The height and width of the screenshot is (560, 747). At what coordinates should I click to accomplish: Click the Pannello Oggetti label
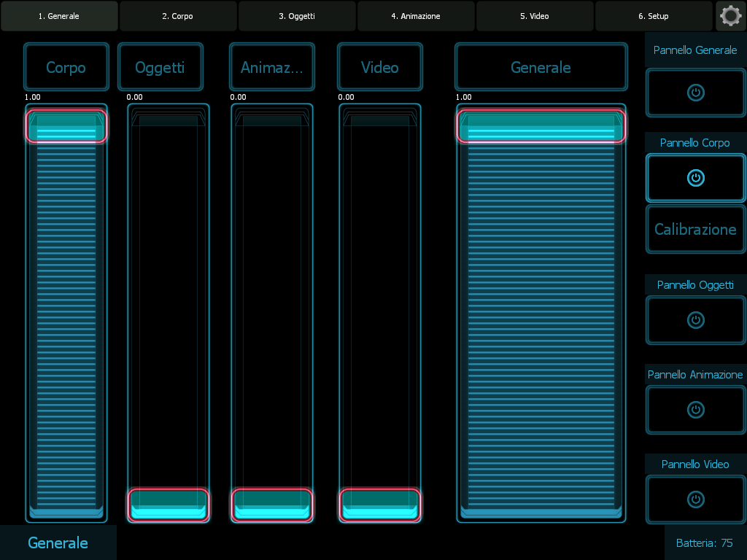[695, 285]
